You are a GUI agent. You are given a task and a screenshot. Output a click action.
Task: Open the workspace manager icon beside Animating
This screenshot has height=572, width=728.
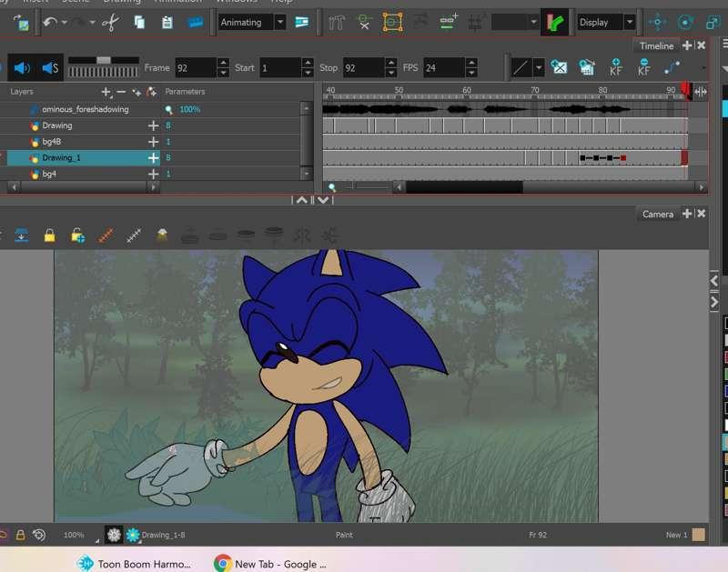point(302,22)
